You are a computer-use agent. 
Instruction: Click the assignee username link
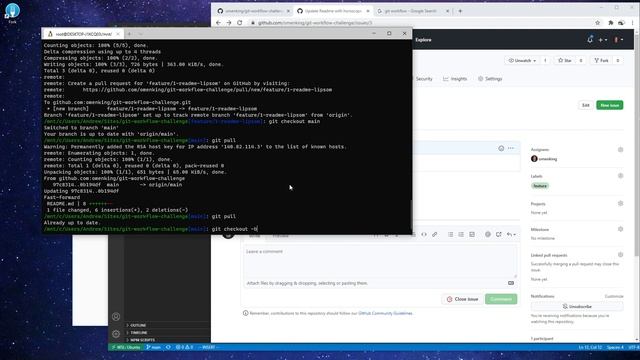point(548,159)
